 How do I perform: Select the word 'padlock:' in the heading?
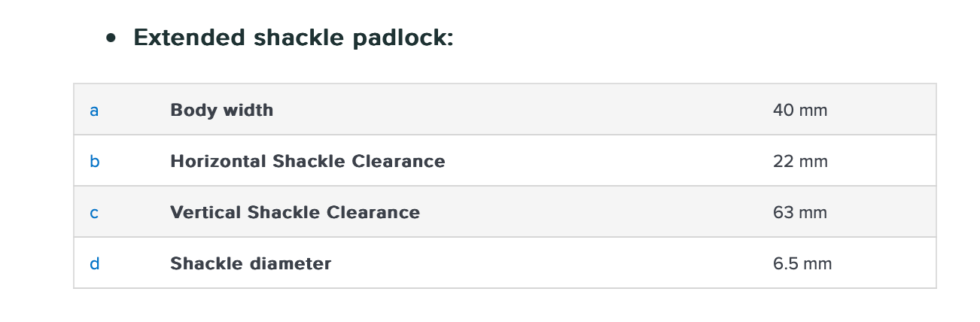[403, 38]
